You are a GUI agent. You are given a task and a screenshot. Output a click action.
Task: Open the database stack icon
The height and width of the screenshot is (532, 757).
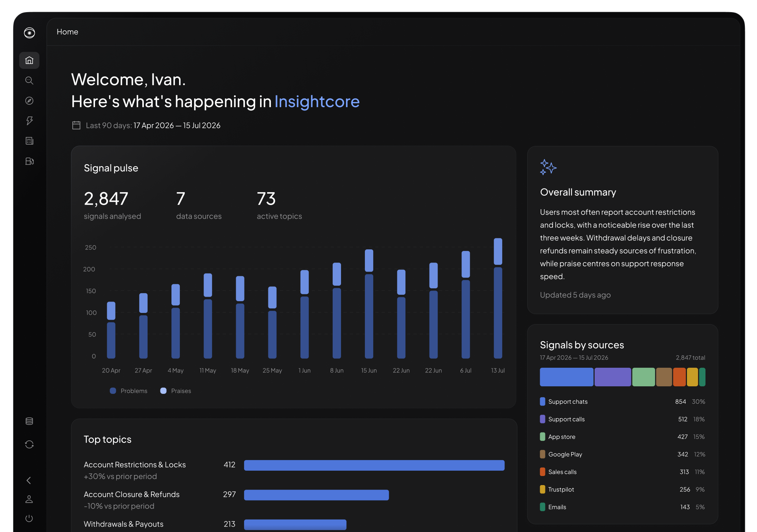[x=29, y=421]
